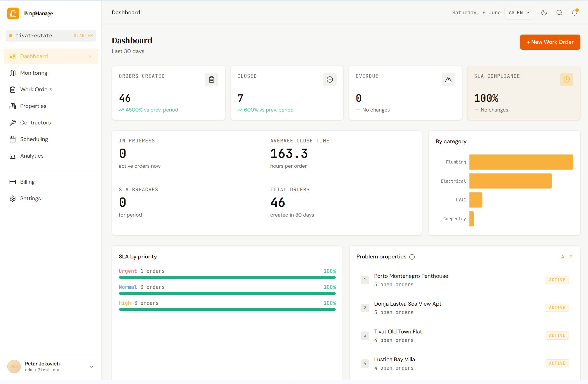This screenshot has width=588, height=384.
Task: Open the Dashboard sidebar item
Action: [51, 56]
